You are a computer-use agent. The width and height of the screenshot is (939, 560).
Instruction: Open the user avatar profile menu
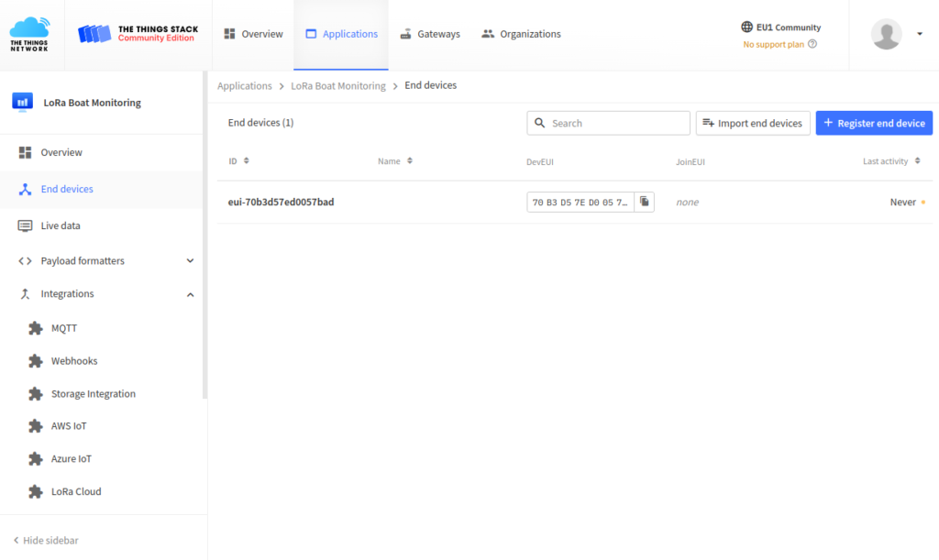click(x=886, y=35)
